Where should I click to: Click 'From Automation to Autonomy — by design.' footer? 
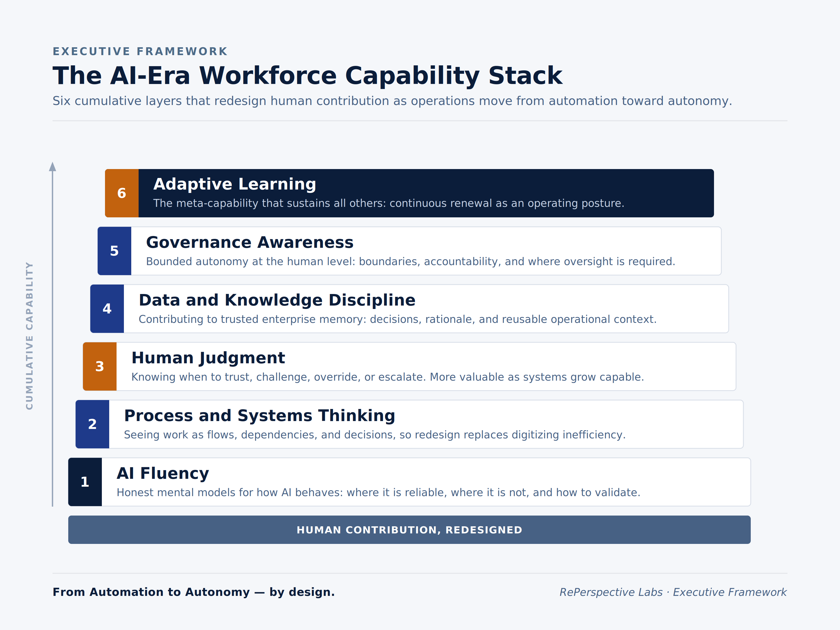[x=194, y=592]
